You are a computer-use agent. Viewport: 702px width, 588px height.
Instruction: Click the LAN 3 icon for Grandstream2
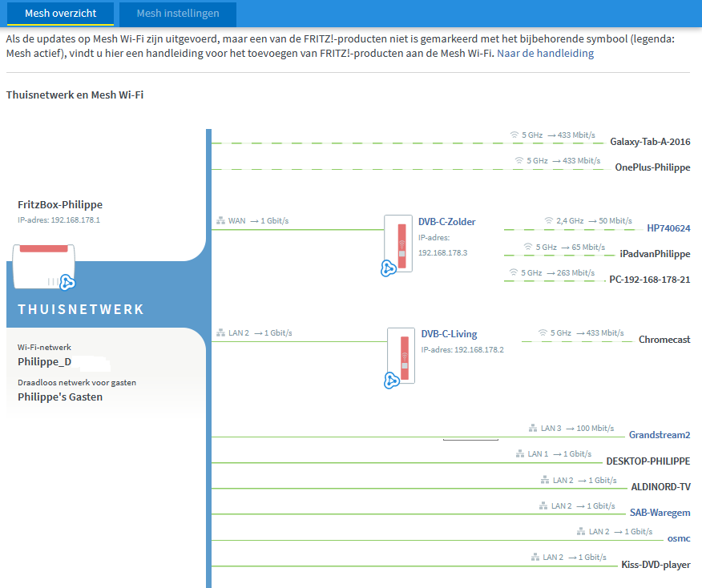click(533, 429)
